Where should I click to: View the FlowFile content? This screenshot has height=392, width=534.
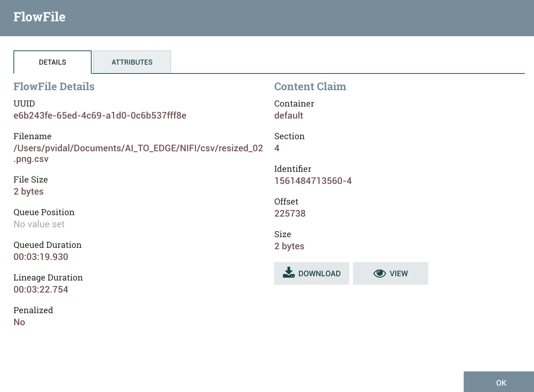point(391,273)
